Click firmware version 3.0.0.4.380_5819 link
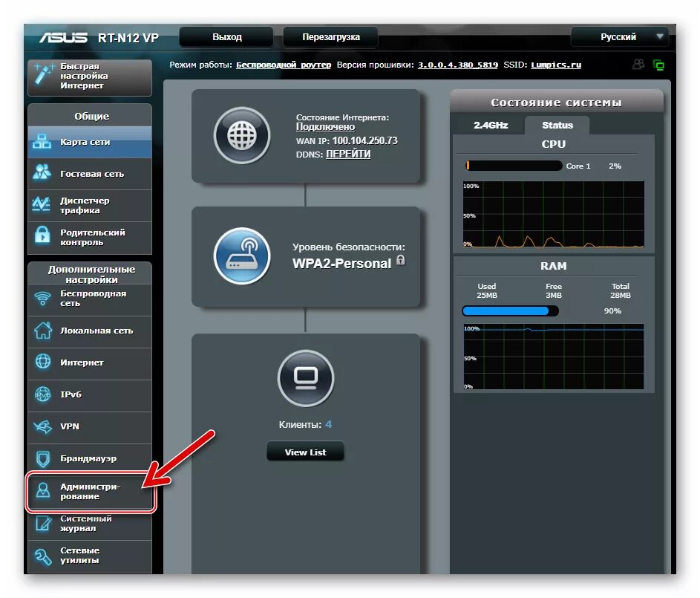700x598 pixels. tap(457, 65)
